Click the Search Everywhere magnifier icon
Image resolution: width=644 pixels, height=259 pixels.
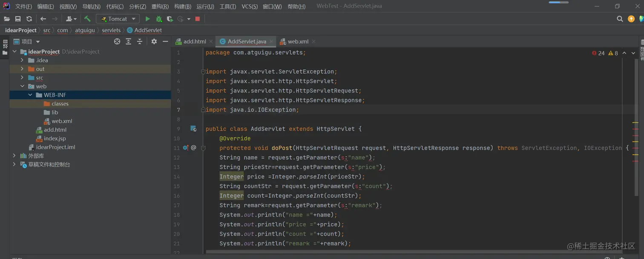pos(620,19)
